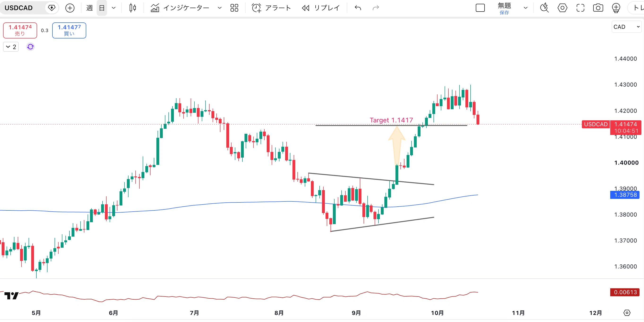This screenshot has height=322, width=644.
Task: Expand the indicator favorites dropdown arrow
Action: [x=219, y=8]
